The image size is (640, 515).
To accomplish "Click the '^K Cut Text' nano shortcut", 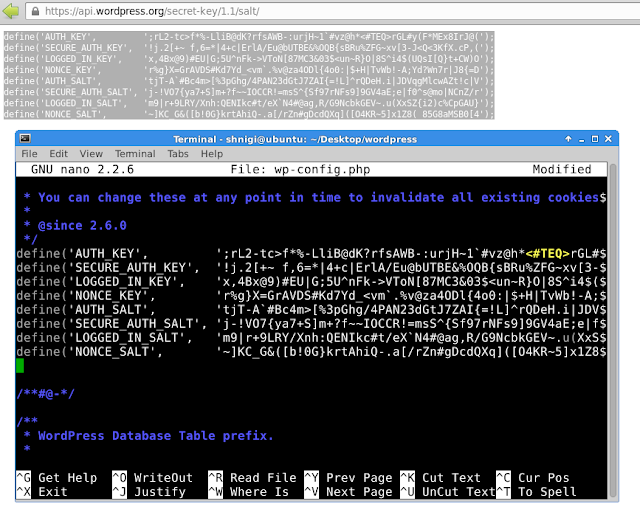I will pos(440,478).
